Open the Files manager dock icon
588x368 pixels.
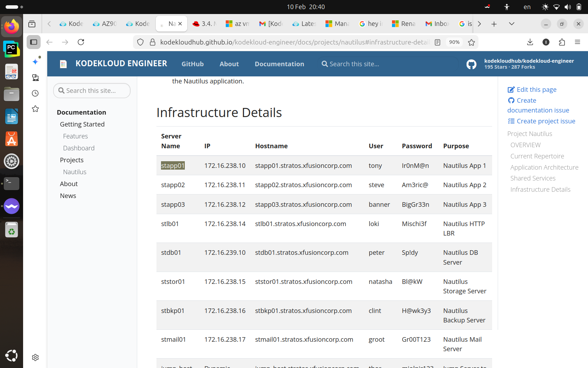(x=12, y=94)
